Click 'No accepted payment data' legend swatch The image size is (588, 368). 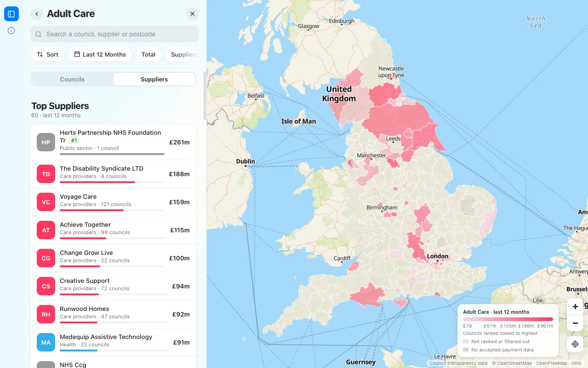point(466,350)
